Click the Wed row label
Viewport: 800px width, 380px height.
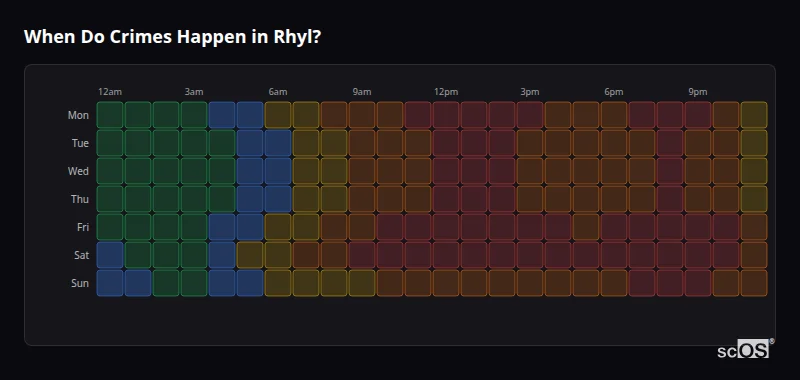point(78,171)
